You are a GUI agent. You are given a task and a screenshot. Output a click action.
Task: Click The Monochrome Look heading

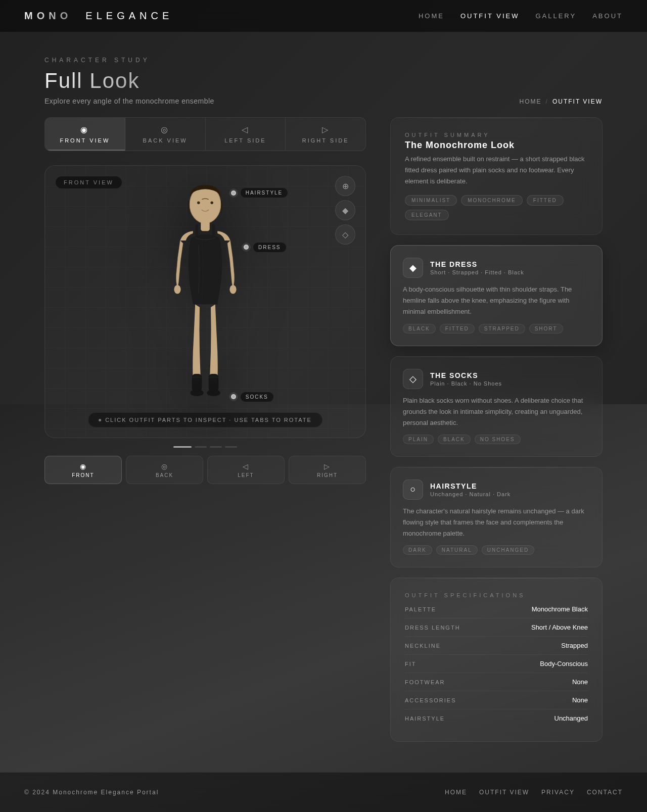click(x=459, y=145)
